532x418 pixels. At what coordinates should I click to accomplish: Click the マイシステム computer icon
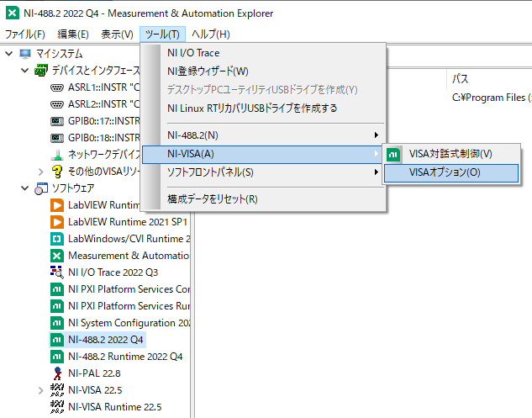click(25, 54)
